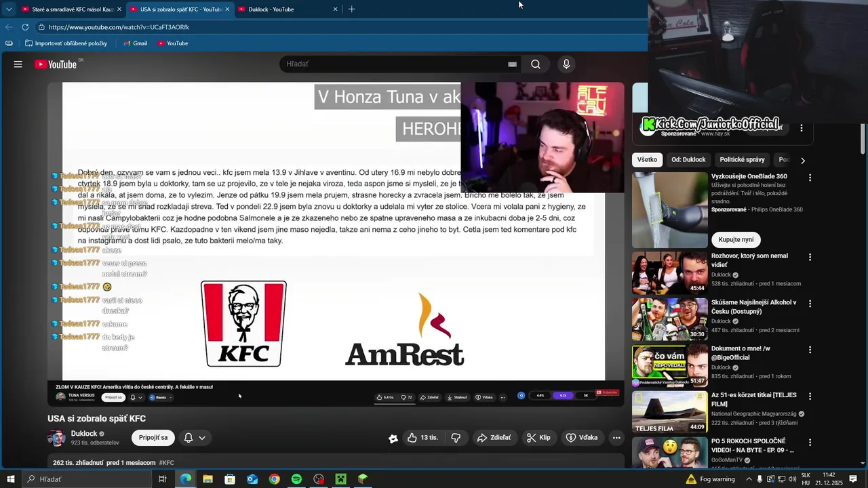868x488 pixels.
Task: Create a clip with the Klip button
Action: (x=538, y=438)
